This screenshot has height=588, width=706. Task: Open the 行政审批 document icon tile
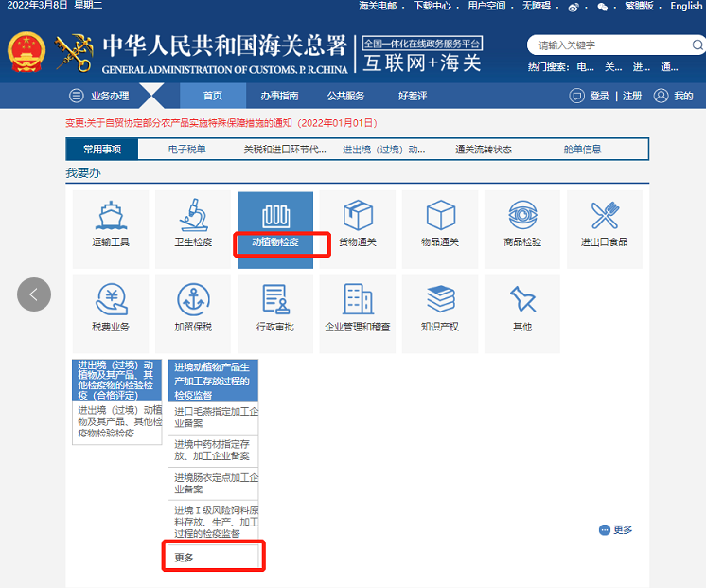point(275,313)
